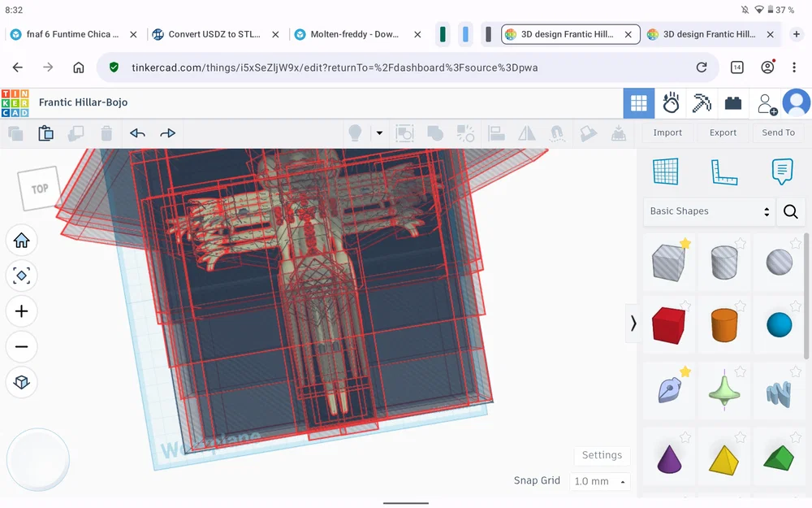Select the red Box shape
812x508 pixels.
(x=668, y=326)
